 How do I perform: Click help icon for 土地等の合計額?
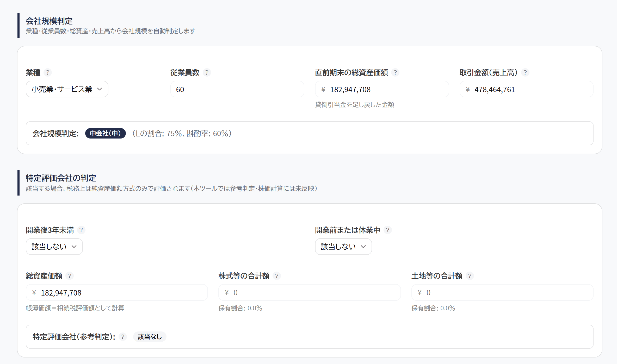click(x=470, y=276)
